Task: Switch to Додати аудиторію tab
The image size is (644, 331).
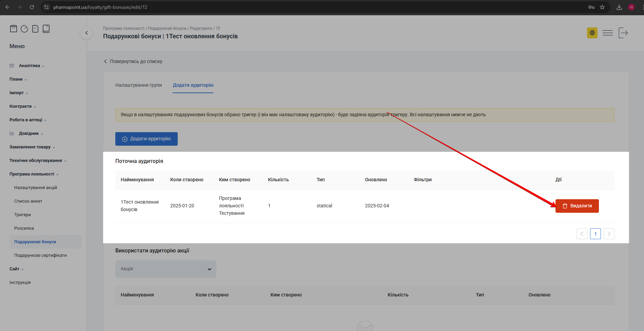Action: click(193, 85)
